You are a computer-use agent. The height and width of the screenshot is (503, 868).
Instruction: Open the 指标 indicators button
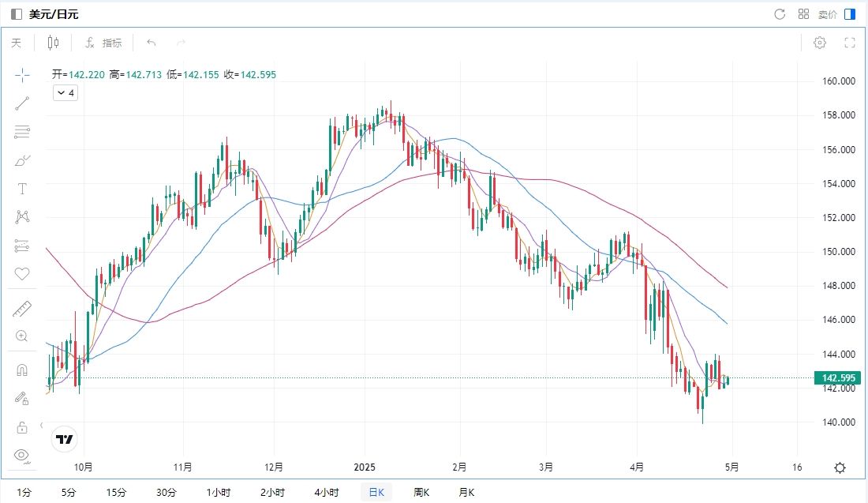coord(103,43)
